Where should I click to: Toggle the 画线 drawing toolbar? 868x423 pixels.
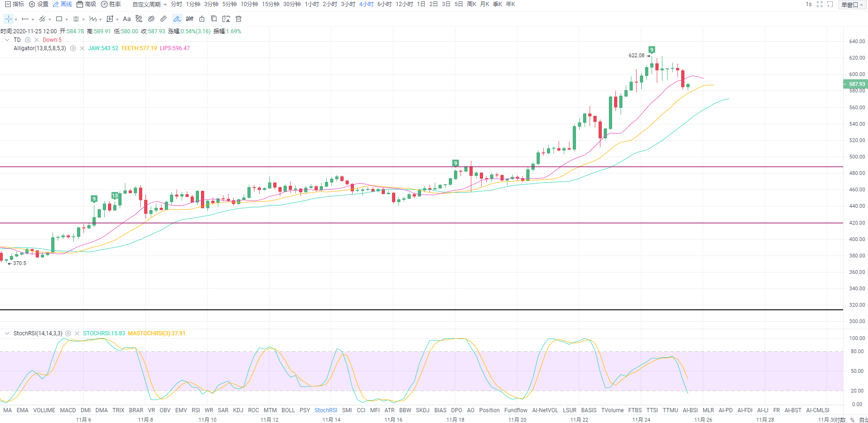(62, 4)
